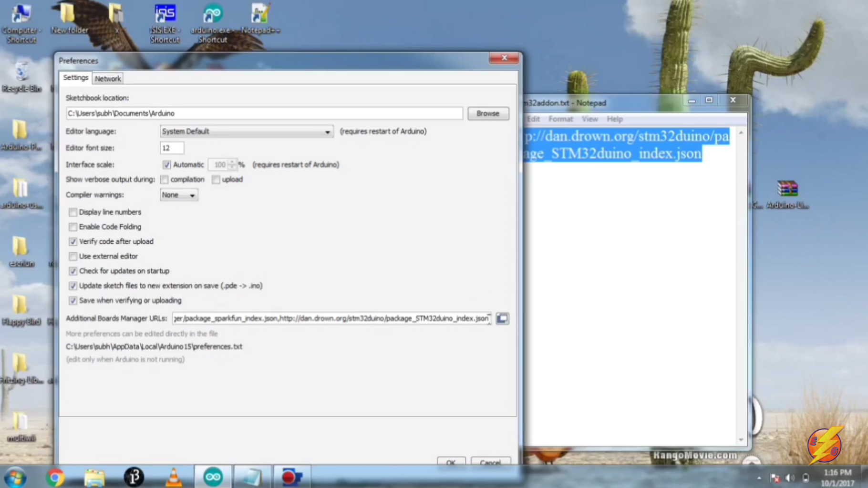Click Browse to change sketchbook location
The height and width of the screenshot is (488, 868).
[488, 113]
